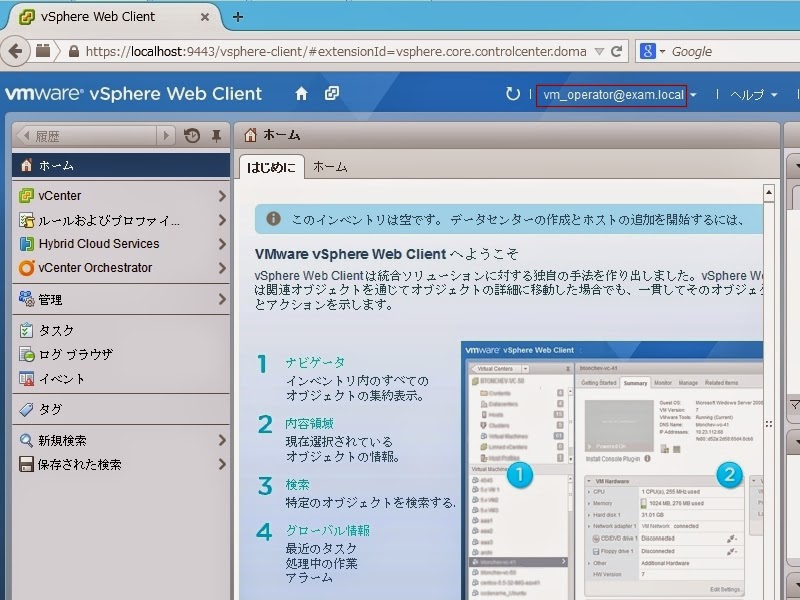Click the panel splitter handle dots
Screen dimensions: 800x600
[x=768, y=423]
